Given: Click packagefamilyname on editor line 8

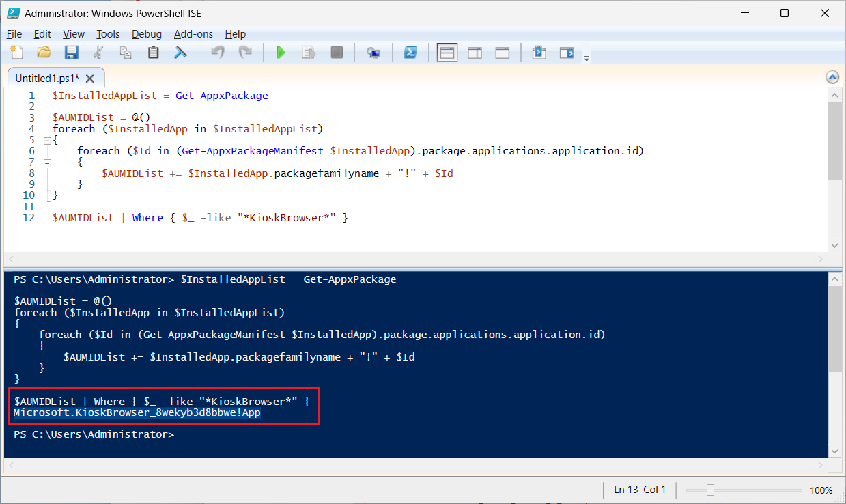Looking at the screenshot, I should 327,173.
